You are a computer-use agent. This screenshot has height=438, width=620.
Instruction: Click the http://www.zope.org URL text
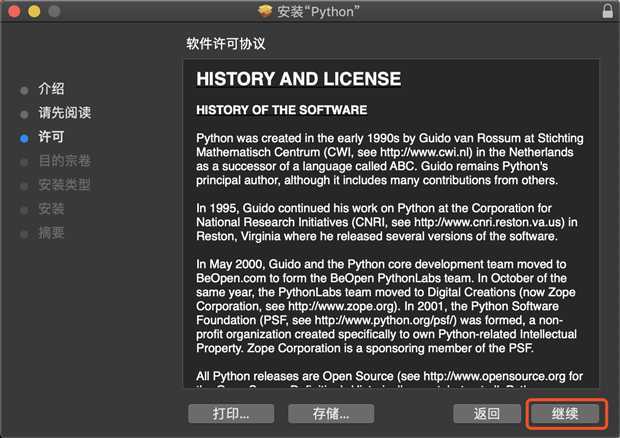342,307
